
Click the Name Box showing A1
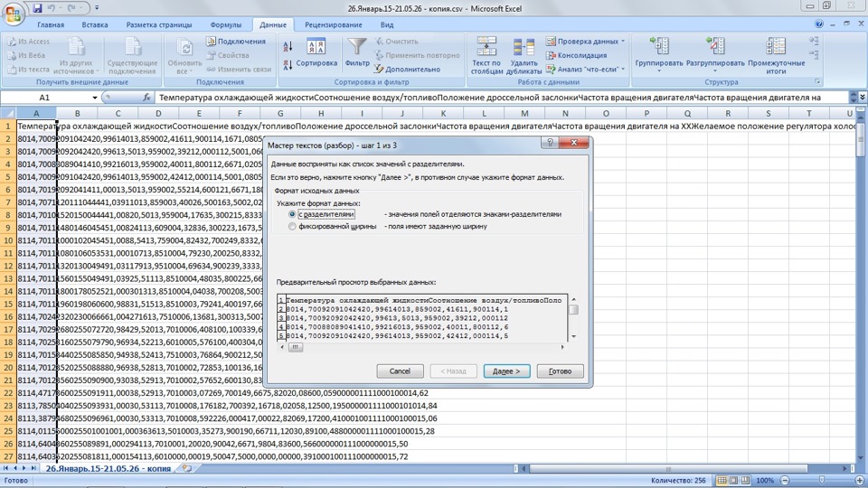pos(45,98)
